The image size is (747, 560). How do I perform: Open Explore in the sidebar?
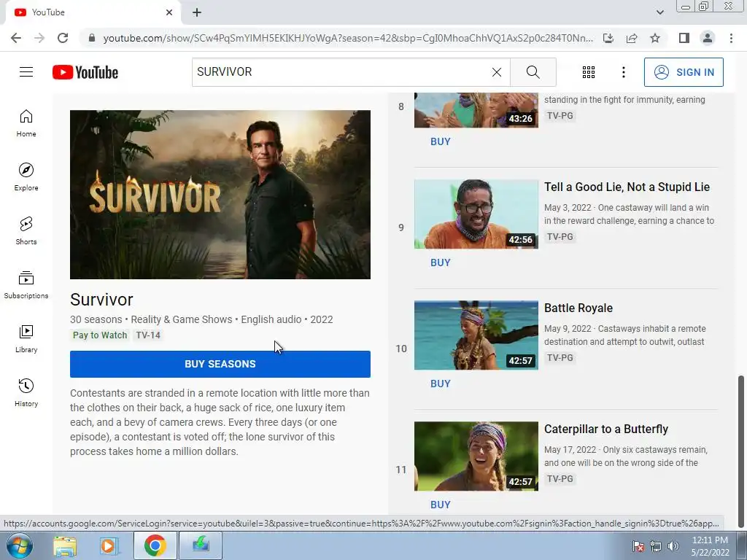coord(26,176)
